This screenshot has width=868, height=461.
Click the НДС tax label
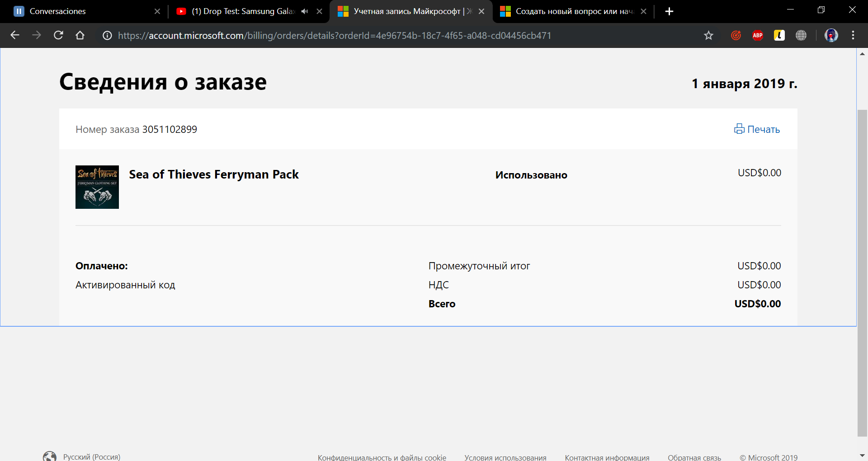point(439,285)
